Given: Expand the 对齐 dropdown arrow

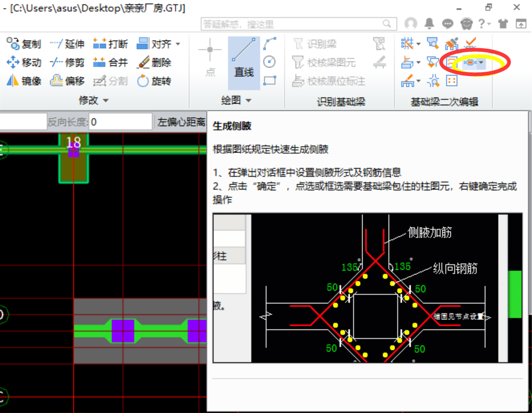Looking at the screenshot, I should 178,44.
